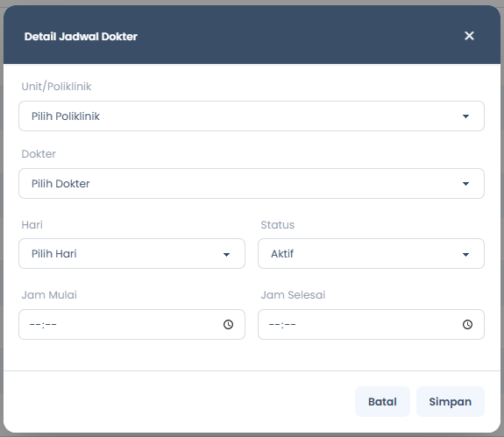Expand the Pilih Hari dropdown arrow
This screenshot has width=504, height=437.
coord(226,255)
